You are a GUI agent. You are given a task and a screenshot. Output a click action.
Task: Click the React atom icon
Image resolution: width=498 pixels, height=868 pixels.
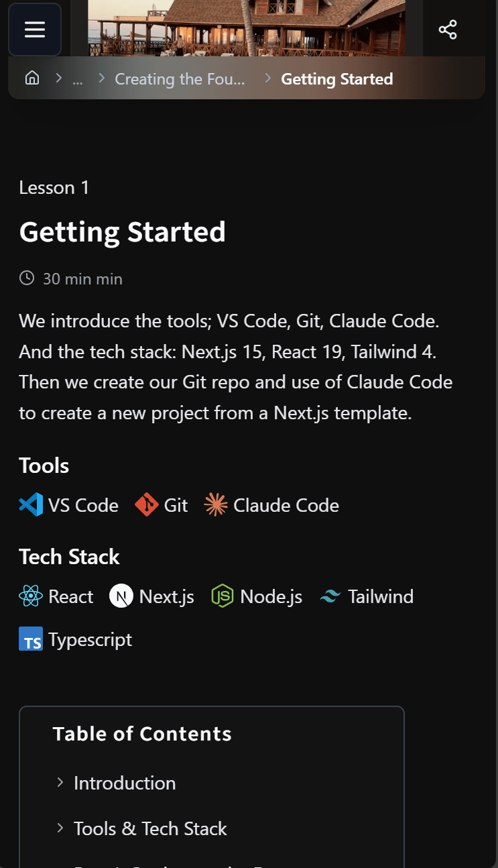coord(30,596)
